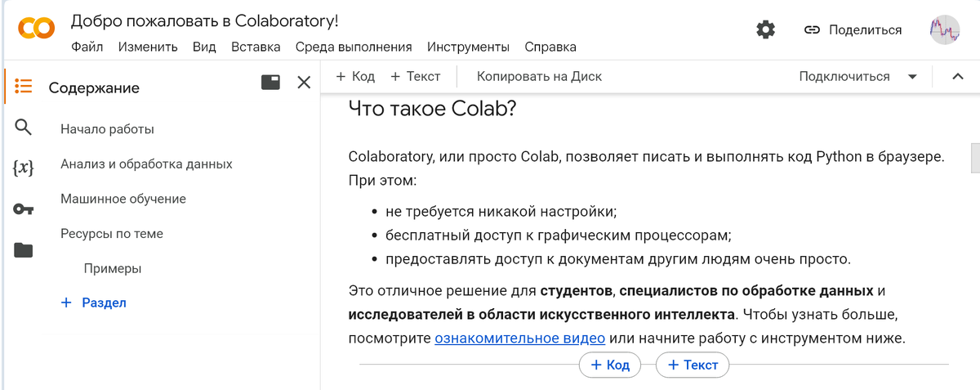Move the Содержание panel to a new tab
This screenshot has width=980, height=390.
[x=270, y=82]
